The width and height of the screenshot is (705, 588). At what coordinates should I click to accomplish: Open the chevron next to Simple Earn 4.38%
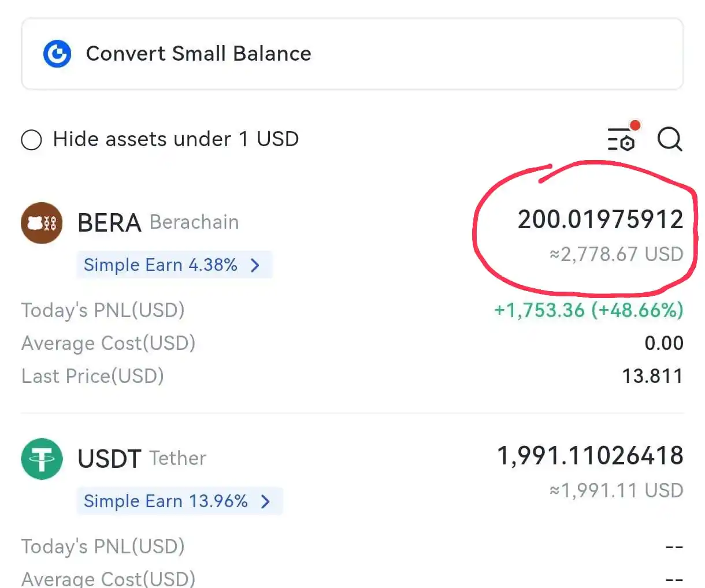(254, 265)
